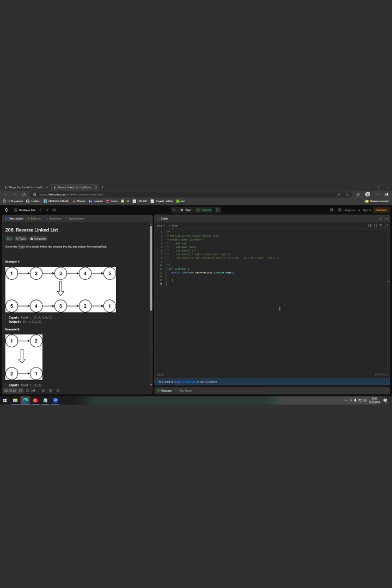Open the notes icon next to Submit
The width and height of the screenshot is (392, 588).
(x=218, y=210)
